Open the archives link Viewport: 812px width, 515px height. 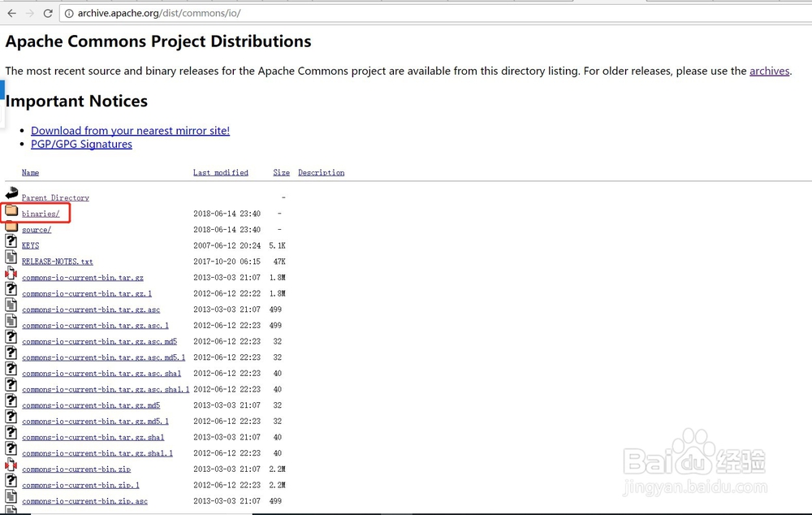[770, 71]
